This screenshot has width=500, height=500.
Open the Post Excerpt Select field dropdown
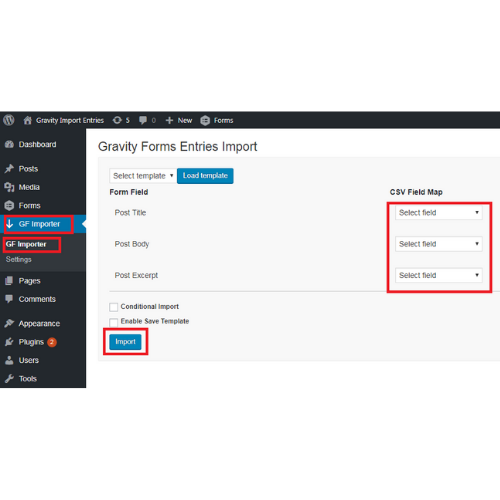(x=439, y=275)
